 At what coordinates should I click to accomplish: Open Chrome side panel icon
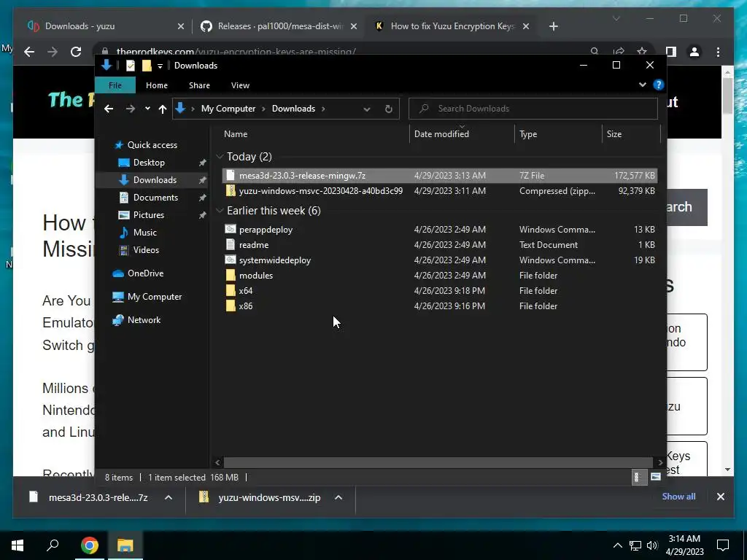pyautogui.click(x=671, y=52)
